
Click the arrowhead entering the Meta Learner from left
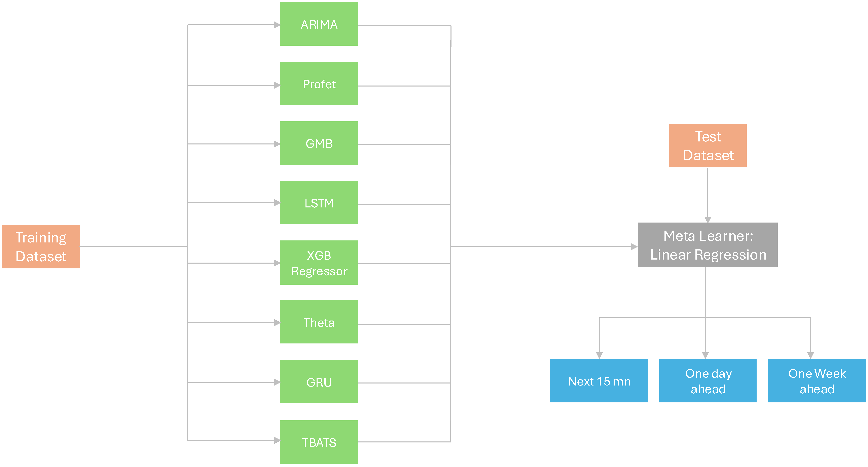tap(634, 247)
